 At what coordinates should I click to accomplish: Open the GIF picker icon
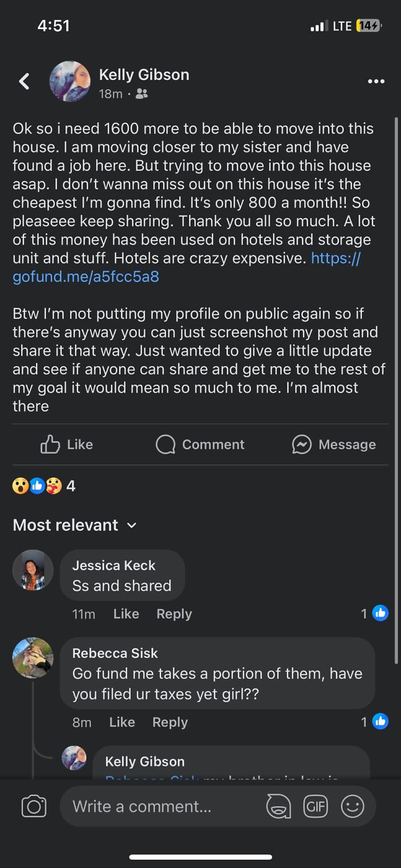(x=316, y=807)
